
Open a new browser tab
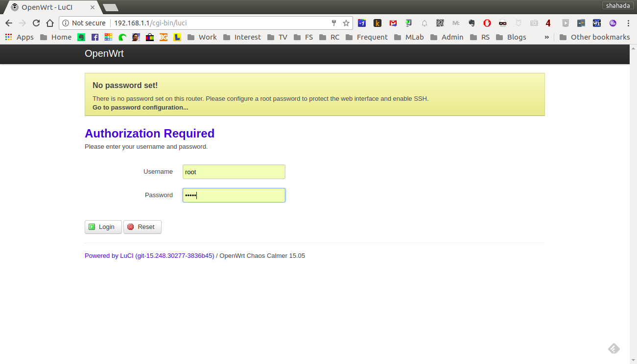110,7
